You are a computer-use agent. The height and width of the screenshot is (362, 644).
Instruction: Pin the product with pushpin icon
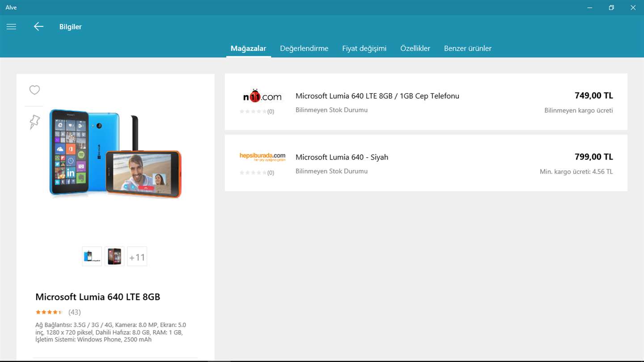tap(34, 122)
